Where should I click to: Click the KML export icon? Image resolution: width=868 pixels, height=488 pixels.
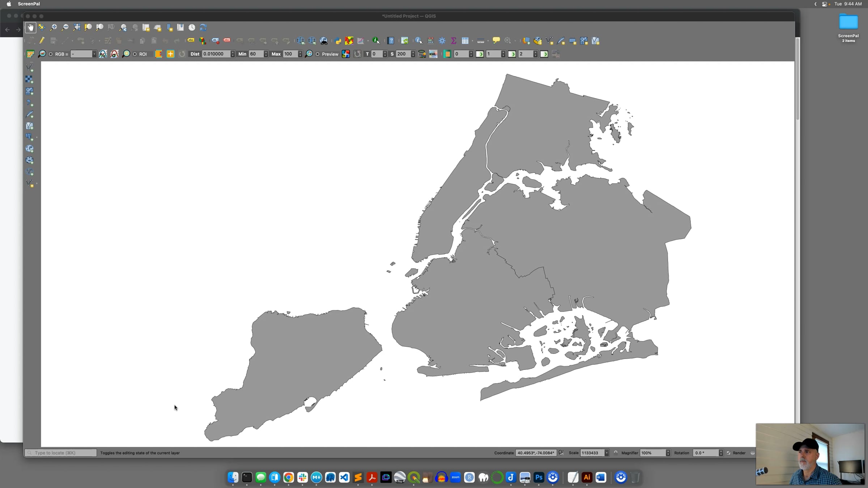tap(433, 54)
